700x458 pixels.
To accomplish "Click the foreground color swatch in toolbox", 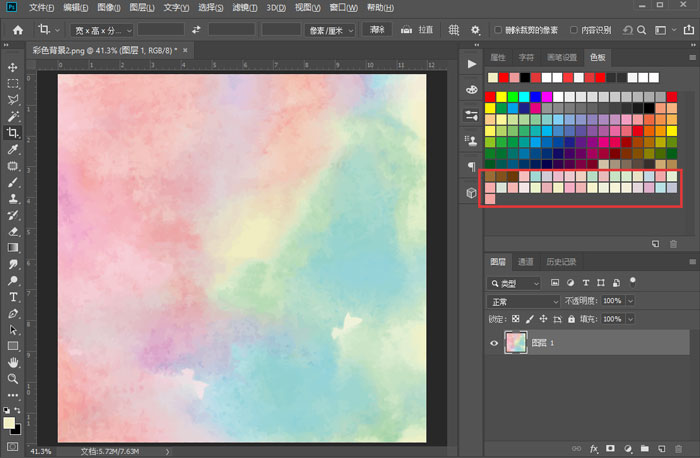I will tap(9, 423).
